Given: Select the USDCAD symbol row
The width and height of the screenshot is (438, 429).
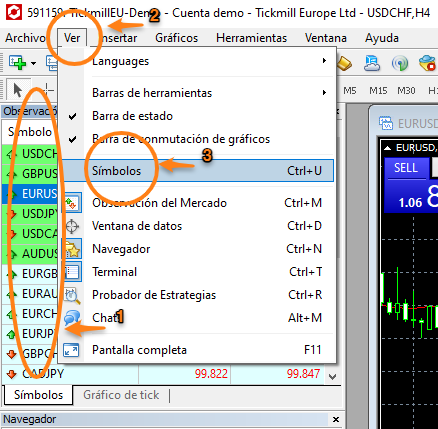Looking at the screenshot, I should [30, 234].
